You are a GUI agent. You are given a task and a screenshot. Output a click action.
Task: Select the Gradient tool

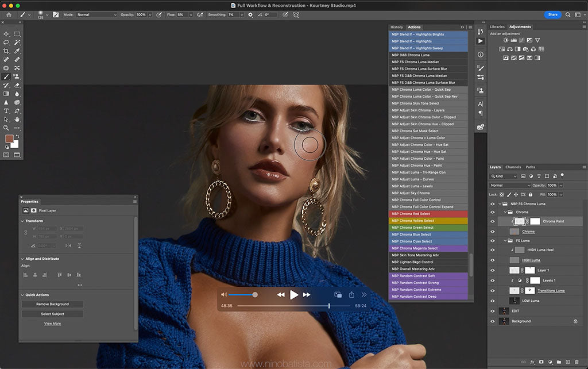click(x=7, y=93)
